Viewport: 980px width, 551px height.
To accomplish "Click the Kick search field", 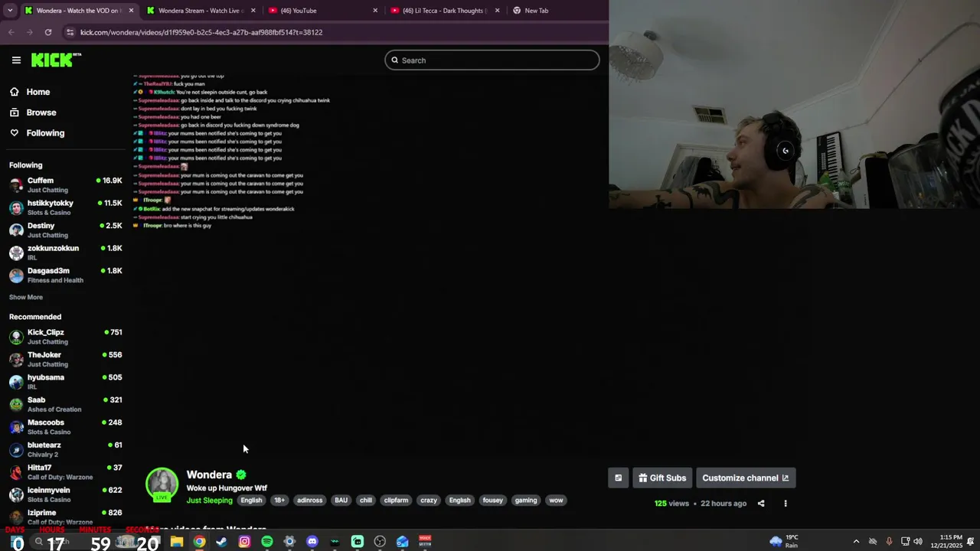I will coord(492,60).
